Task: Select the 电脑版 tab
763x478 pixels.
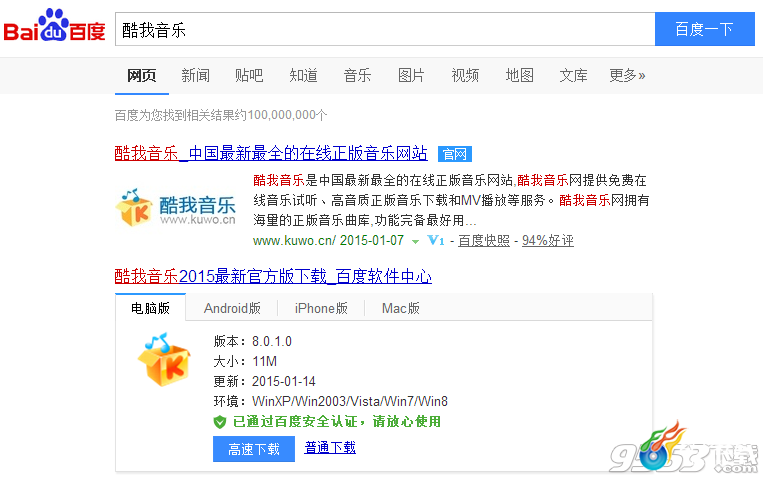Action: [150, 308]
